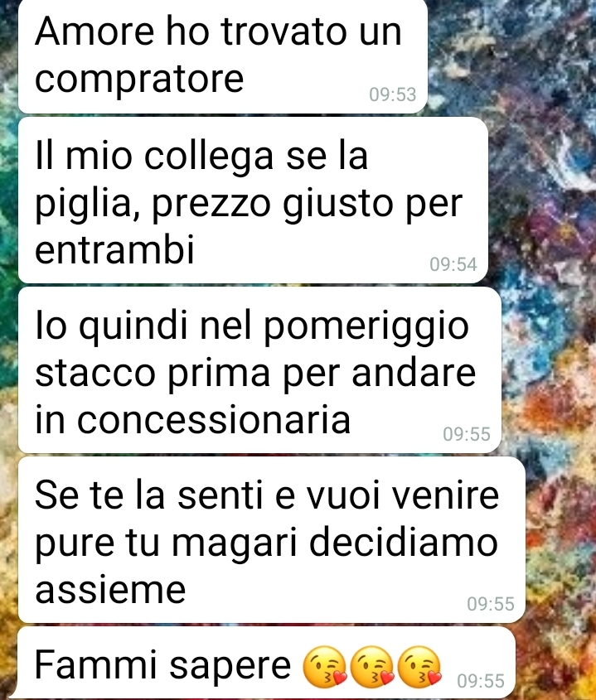The width and height of the screenshot is (596, 700).
Task: Tap the 09:55 timestamp on concessionaria message
Action: [467, 434]
